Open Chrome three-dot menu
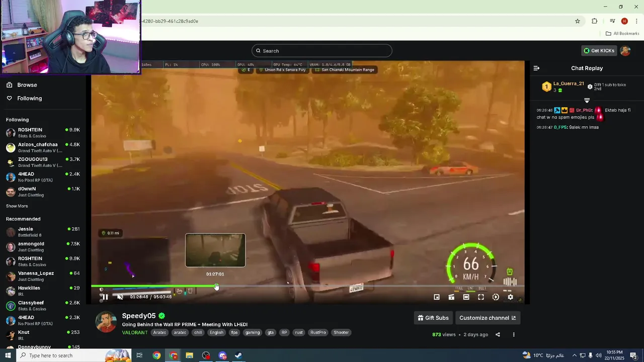 (x=636, y=21)
